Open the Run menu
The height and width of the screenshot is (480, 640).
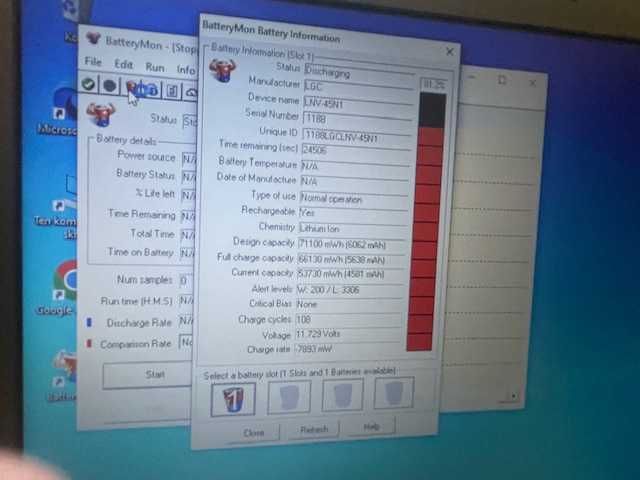coord(155,67)
